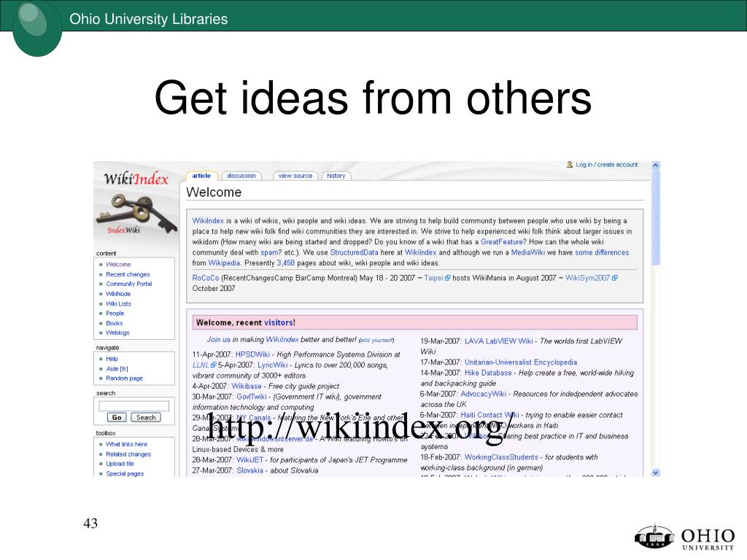747x560 pixels.
Task: Open the Wikibase link
Action: [x=247, y=386]
